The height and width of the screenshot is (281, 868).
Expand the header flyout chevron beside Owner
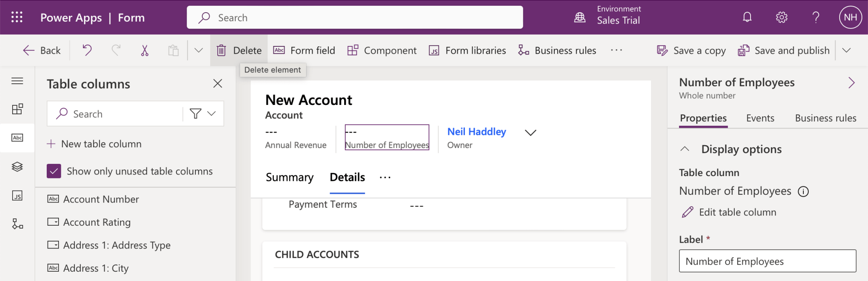coord(530,133)
